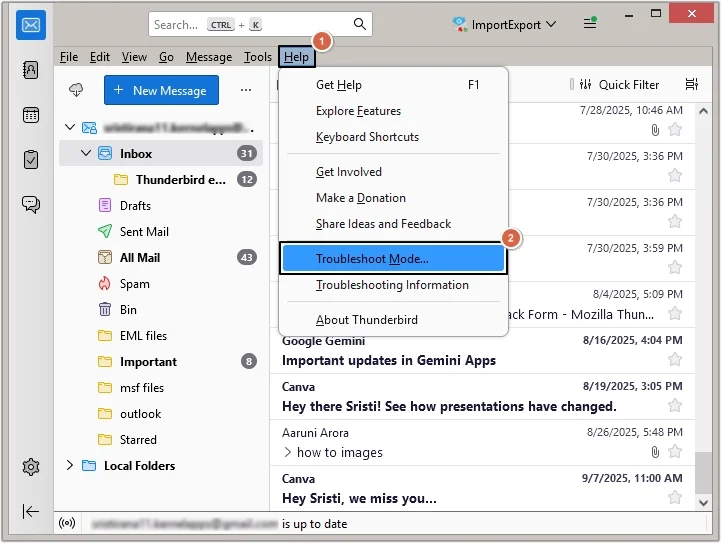Image resolution: width=722 pixels, height=544 pixels.
Task: Click the Local Folders icon
Action: click(x=89, y=466)
